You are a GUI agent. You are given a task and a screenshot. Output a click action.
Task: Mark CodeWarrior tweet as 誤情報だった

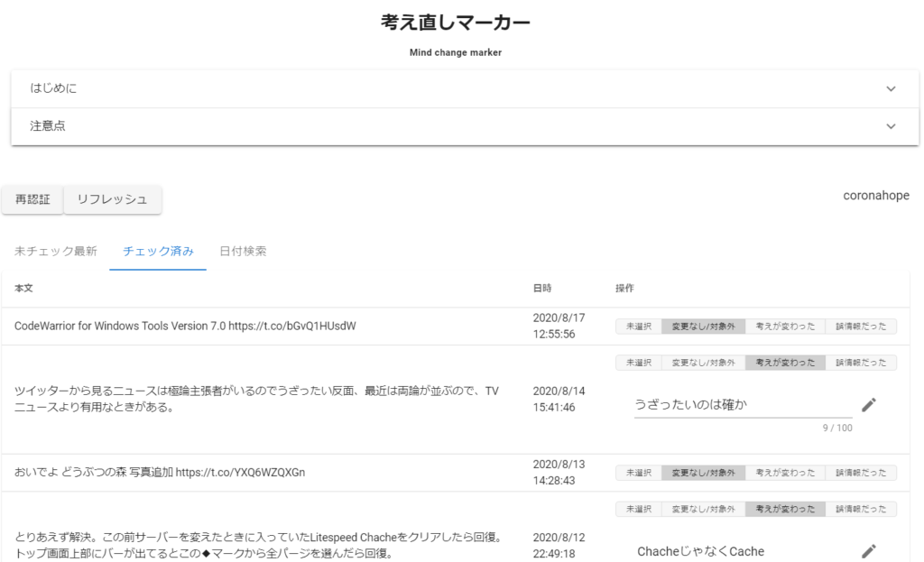[x=861, y=327]
